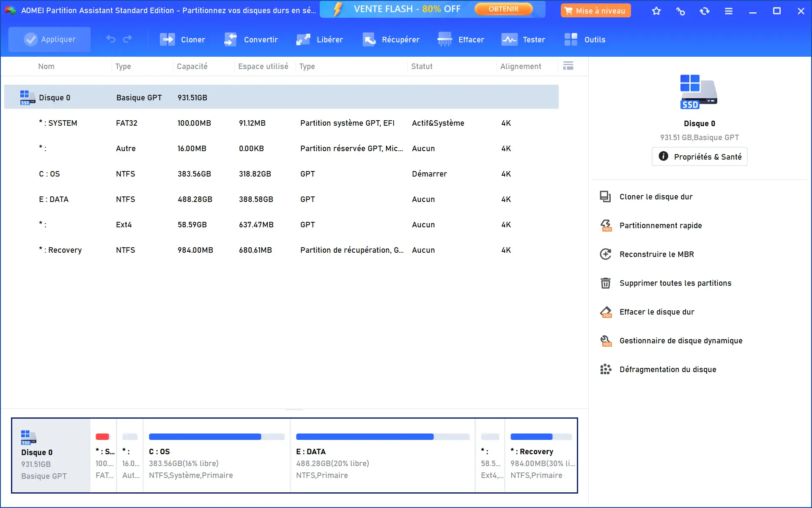Click the trash icon for Supprimer partitions
Screen dimensions: 812x508
coord(606,283)
